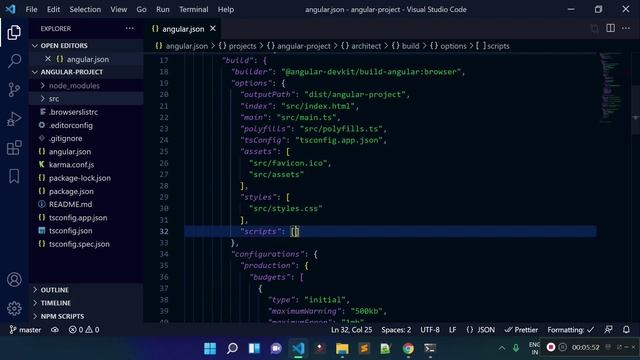Open Windows taskbar search
Image resolution: width=640 pixels, height=360 pixels.
point(232,348)
